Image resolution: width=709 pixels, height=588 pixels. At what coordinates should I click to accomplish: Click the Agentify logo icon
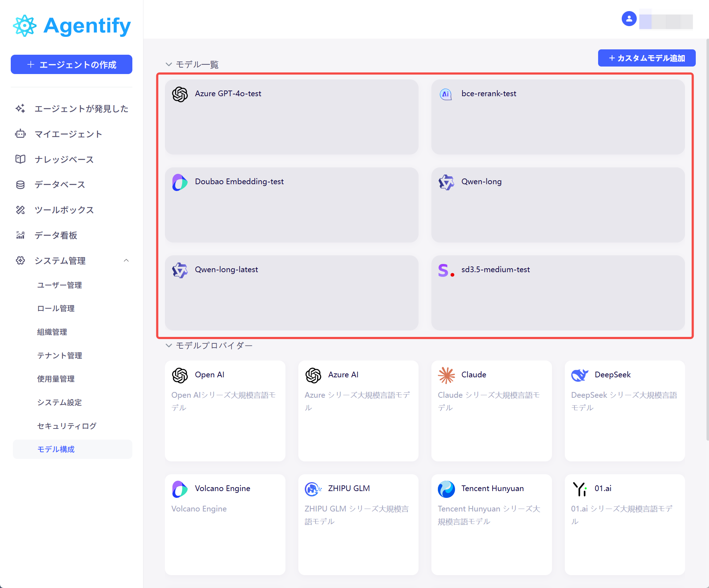point(24,26)
